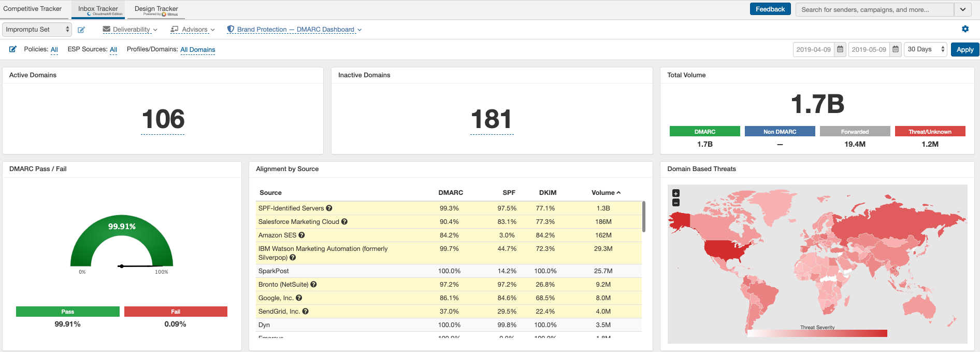Open help icon for IBM Watson Silverpop
Viewport: 980px width, 352px height.
tap(293, 258)
